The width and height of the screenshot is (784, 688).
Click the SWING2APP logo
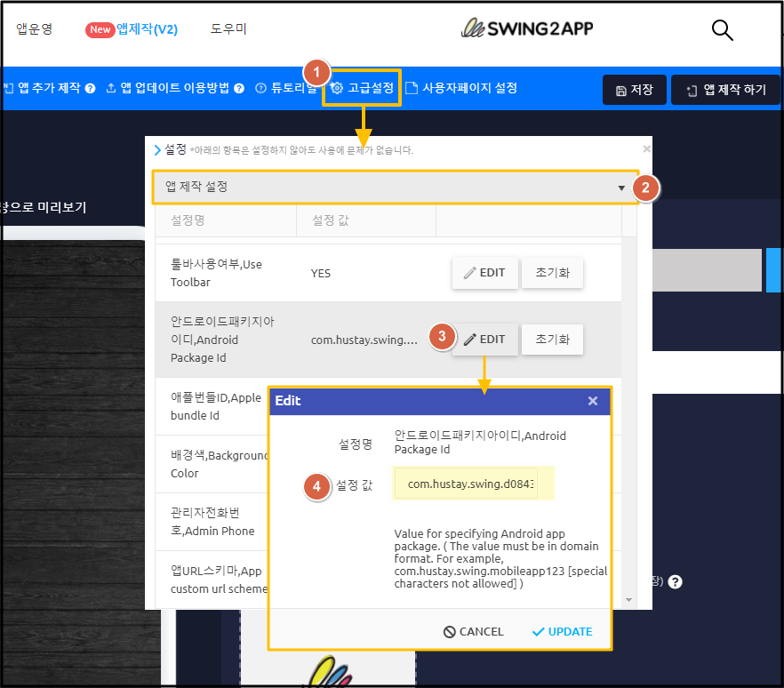tap(527, 28)
